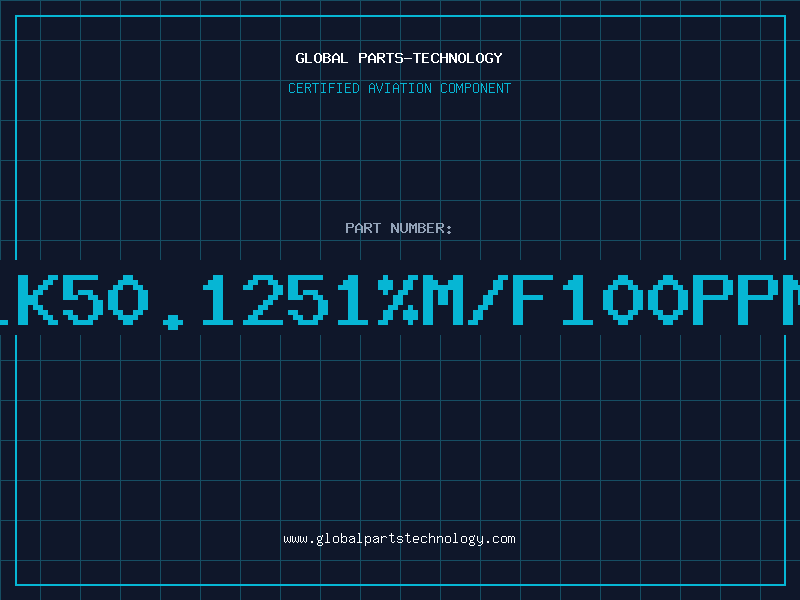Click the CERTIFIED AVIATION COMPONENT subtitle

[399, 88]
